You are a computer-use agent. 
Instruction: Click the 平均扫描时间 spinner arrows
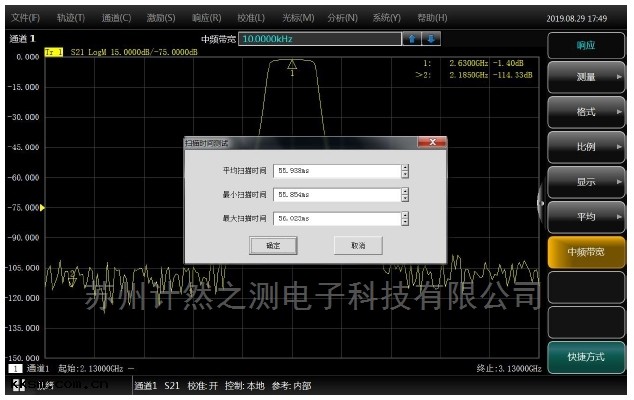coord(405,170)
